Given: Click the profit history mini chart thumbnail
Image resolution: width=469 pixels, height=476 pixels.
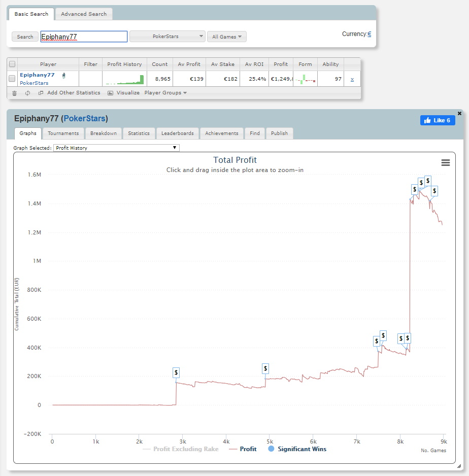Looking at the screenshot, I should tap(125, 80).
